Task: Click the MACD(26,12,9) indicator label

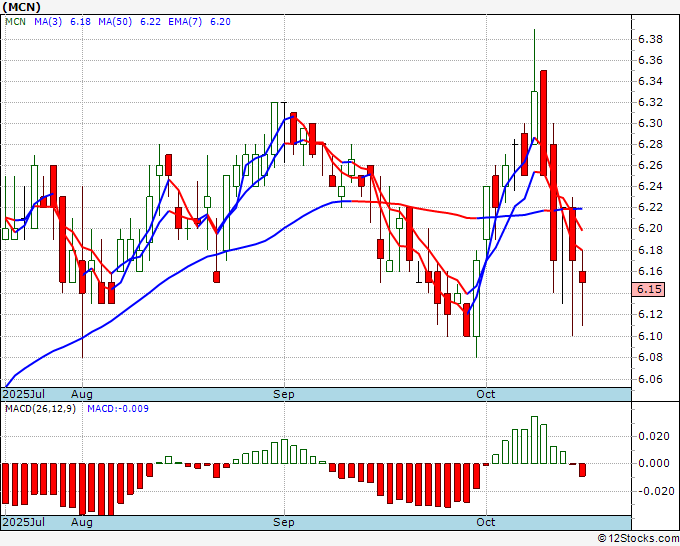Action: click(x=40, y=409)
